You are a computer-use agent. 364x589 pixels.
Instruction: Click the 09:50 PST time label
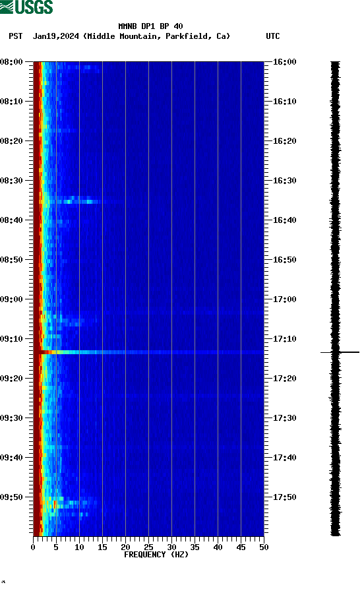pos(11,497)
